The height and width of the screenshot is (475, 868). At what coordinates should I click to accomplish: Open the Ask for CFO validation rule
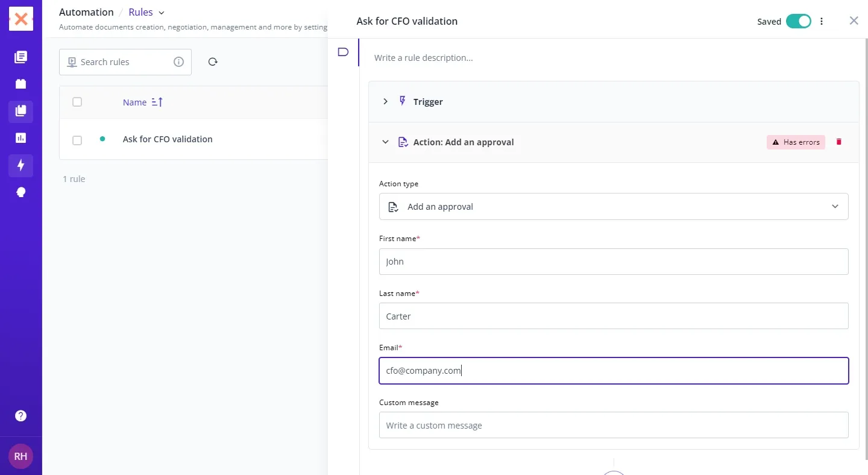(x=168, y=139)
